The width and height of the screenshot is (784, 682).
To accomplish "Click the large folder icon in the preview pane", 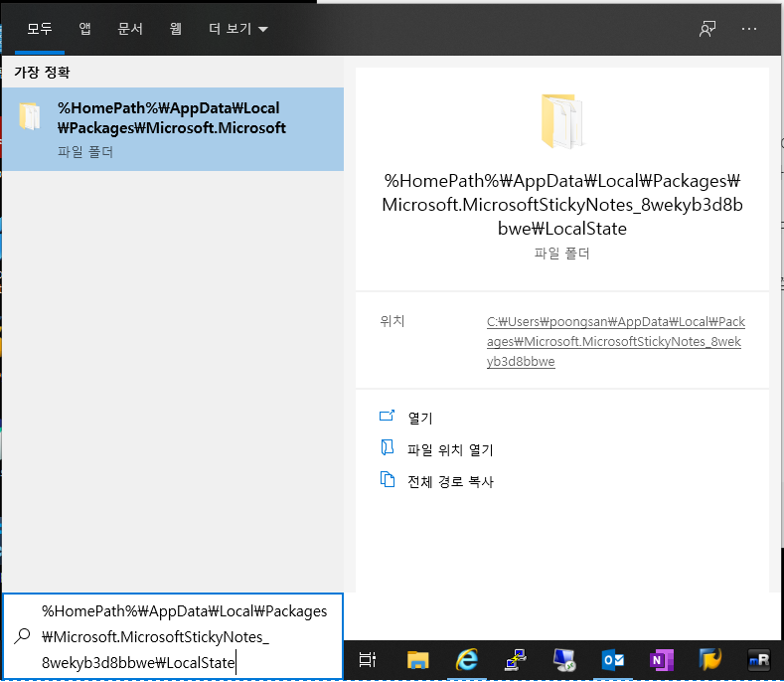I will [x=562, y=121].
